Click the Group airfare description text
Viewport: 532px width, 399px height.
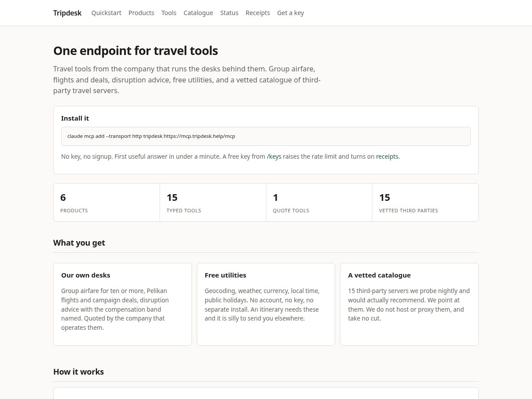[115, 309]
